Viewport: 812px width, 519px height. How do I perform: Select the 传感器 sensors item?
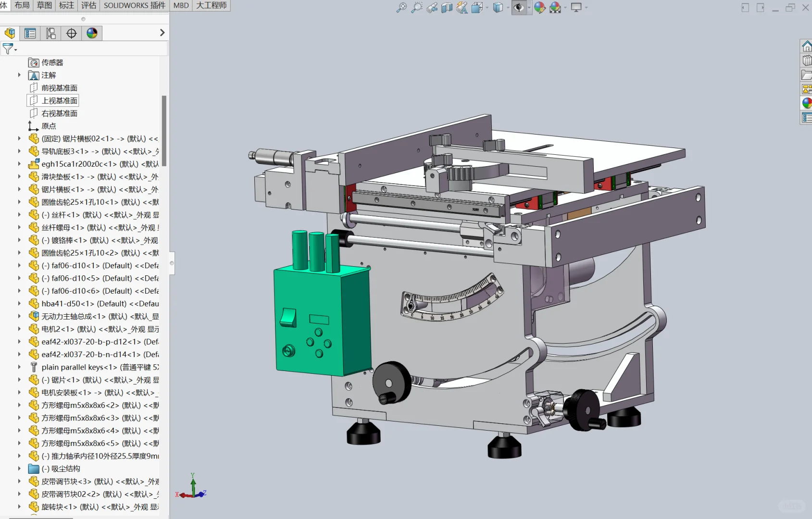[52, 62]
